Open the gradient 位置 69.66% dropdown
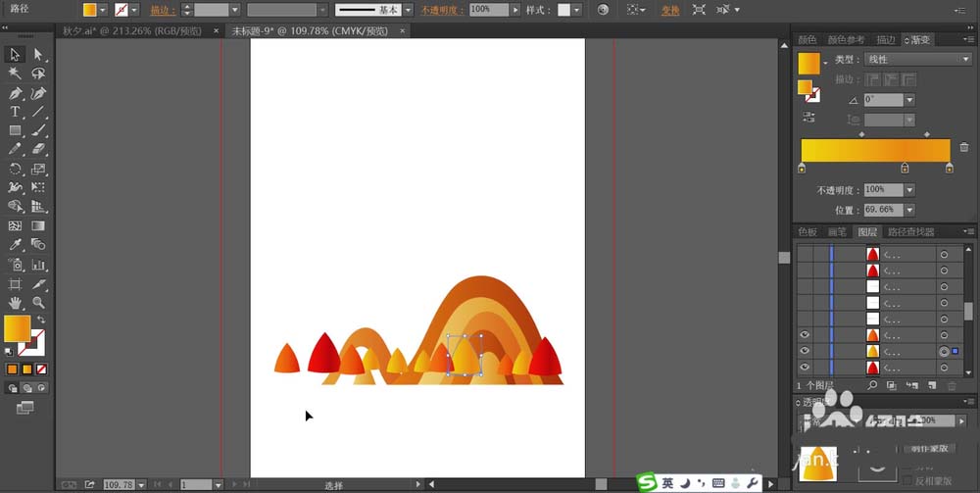The height and width of the screenshot is (493, 980). coord(909,210)
